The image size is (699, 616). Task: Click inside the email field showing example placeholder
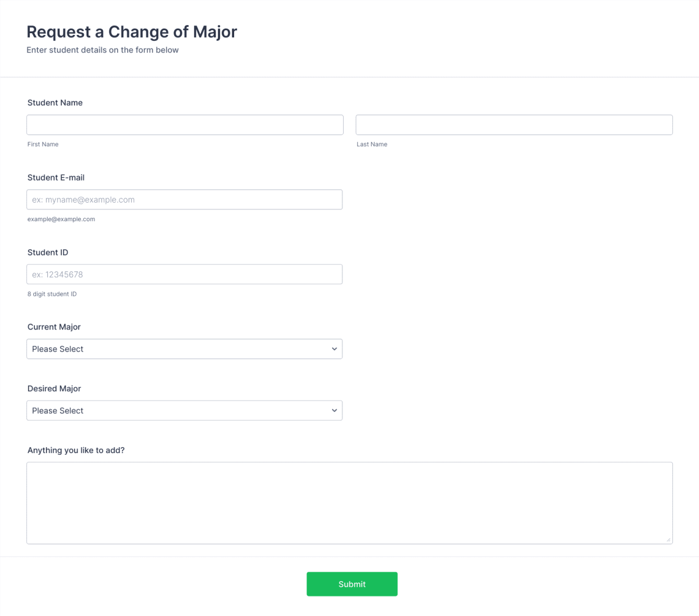click(185, 199)
